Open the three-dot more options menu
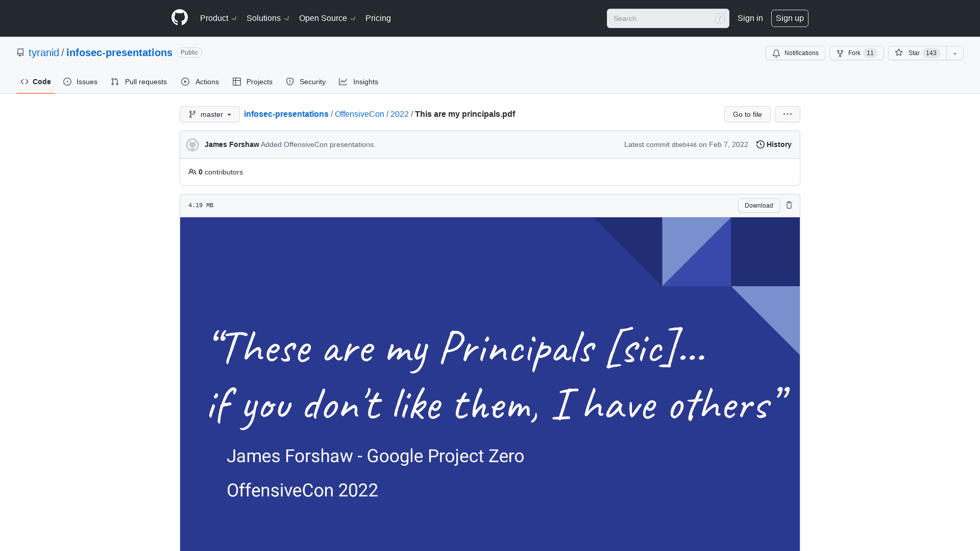The width and height of the screenshot is (980, 551). (788, 114)
